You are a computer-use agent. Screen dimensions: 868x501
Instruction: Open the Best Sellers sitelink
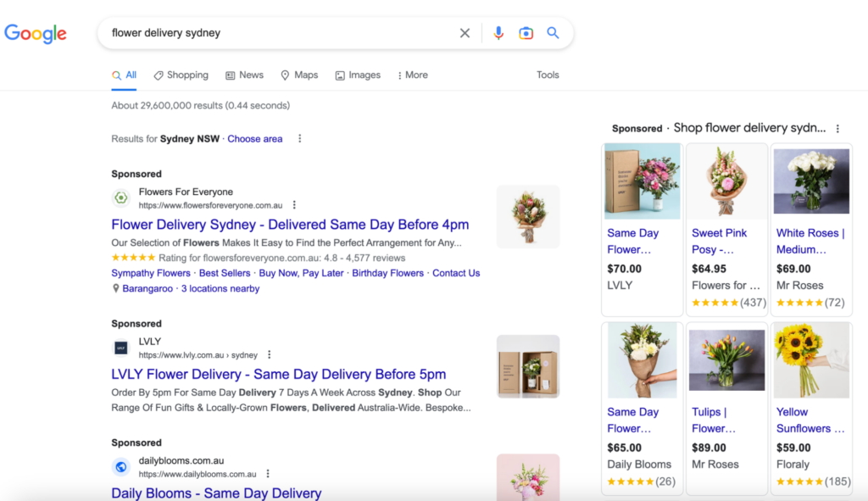(224, 273)
